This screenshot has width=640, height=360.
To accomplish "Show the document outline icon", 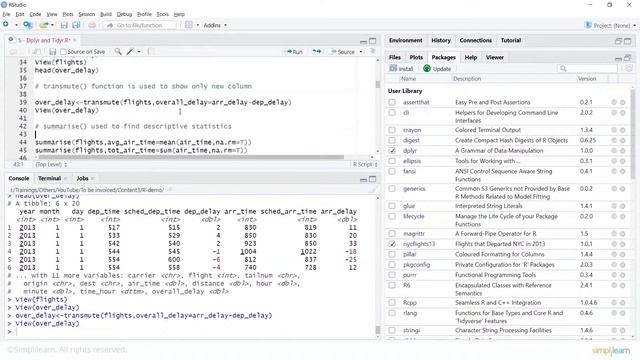I will (372, 51).
